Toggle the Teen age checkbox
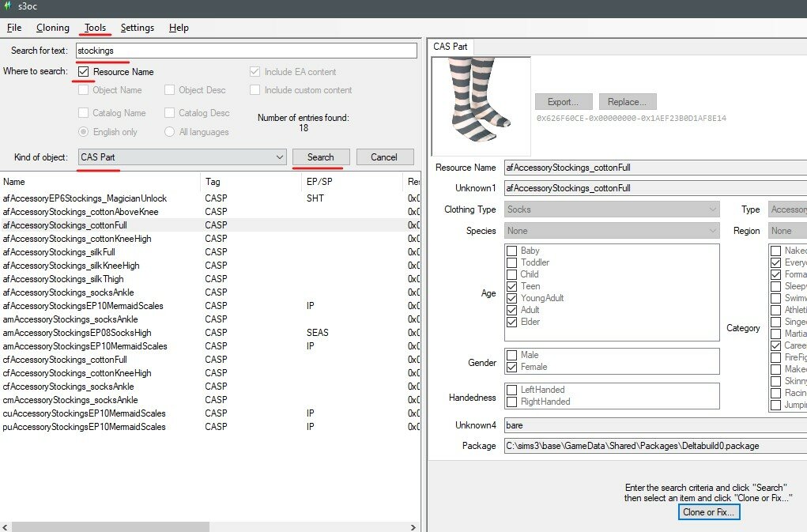Image resolution: width=807 pixels, height=532 pixels. (x=512, y=286)
